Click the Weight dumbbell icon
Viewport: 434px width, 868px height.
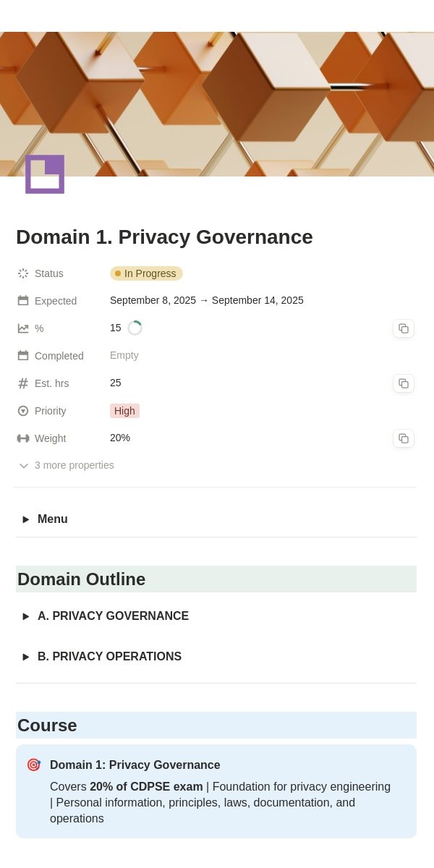[x=23, y=438]
